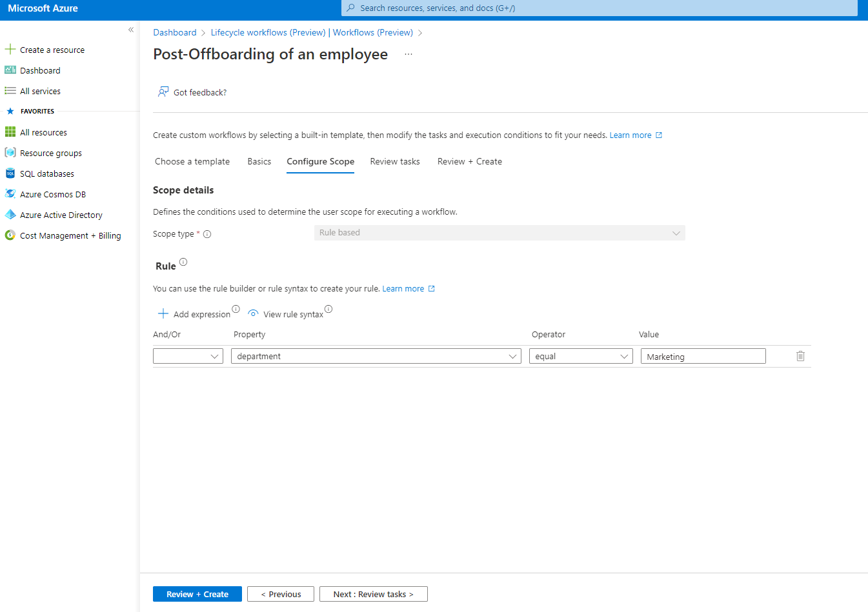Add expression to the rule
This screenshot has height=612, width=868.
tap(194, 314)
